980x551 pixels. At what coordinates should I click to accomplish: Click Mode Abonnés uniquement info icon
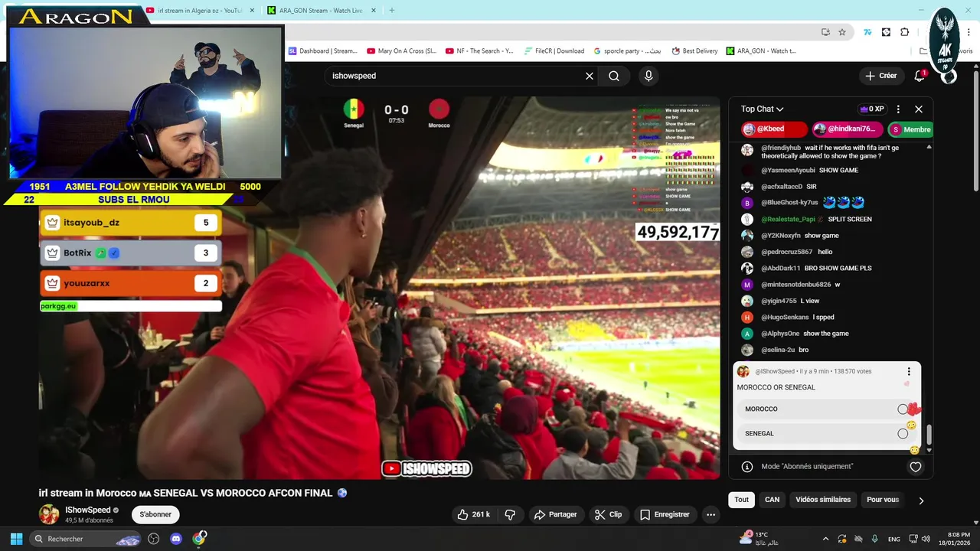[x=747, y=466]
